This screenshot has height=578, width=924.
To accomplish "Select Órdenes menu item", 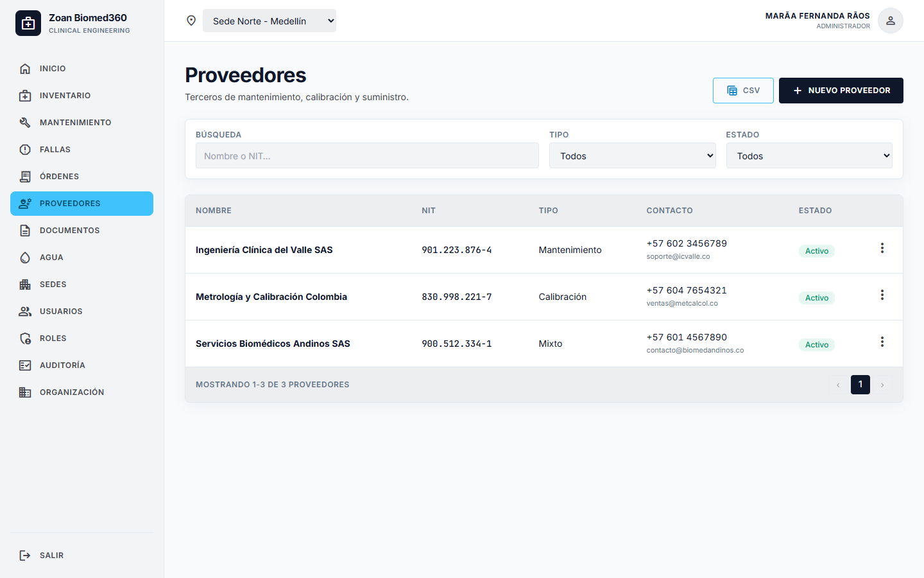I will (81, 177).
